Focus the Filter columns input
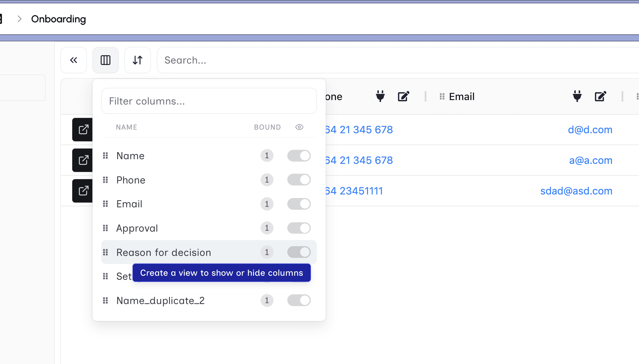 pyautogui.click(x=209, y=101)
